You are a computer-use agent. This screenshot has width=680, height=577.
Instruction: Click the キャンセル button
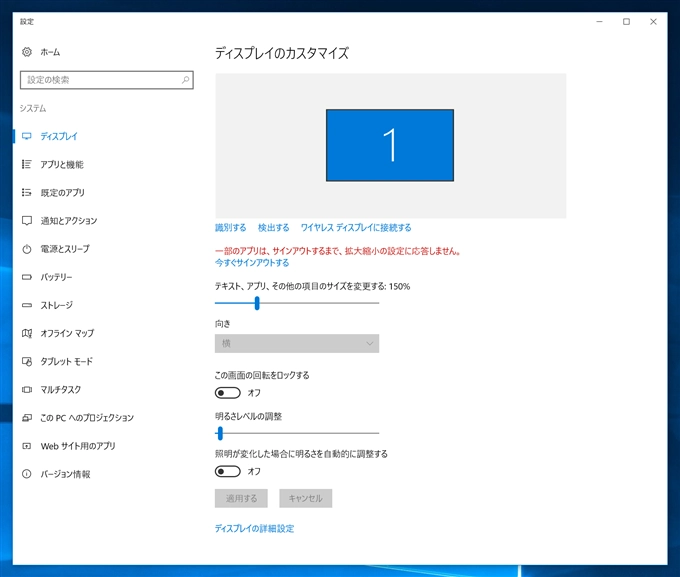[x=306, y=498]
